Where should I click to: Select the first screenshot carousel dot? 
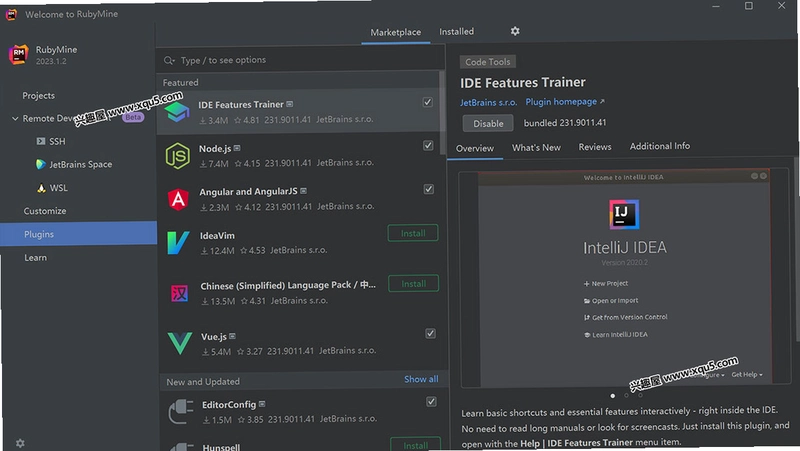click(612, 395)
